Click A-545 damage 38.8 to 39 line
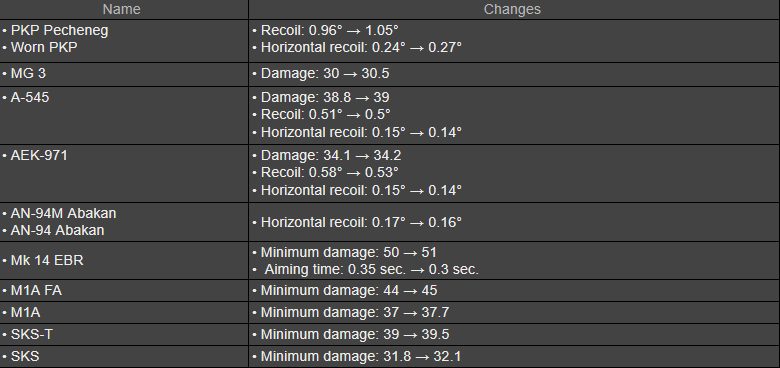The width and height of the screenshot is (780, 368). coord(325,97)
